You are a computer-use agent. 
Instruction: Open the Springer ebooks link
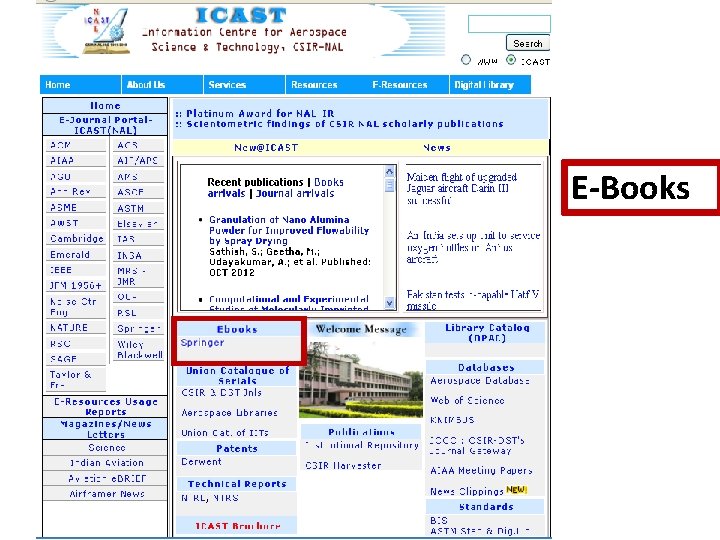[x=202, y=343]
